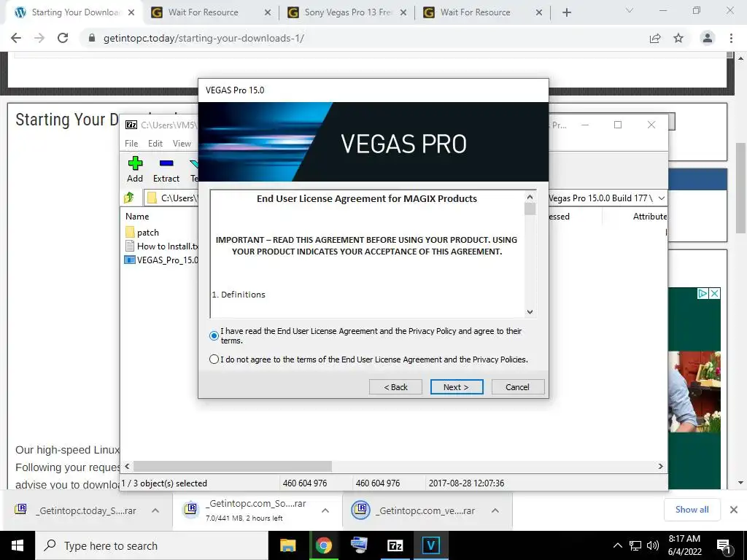Close the Sony Vegas Pro 13 tab

(403, 12)
